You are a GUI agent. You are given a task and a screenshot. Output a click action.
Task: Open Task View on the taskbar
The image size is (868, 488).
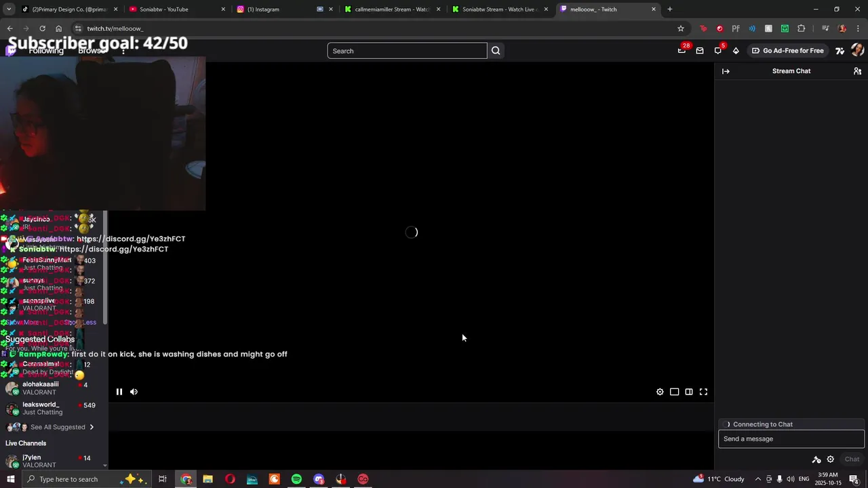click(x=163, y=479)
